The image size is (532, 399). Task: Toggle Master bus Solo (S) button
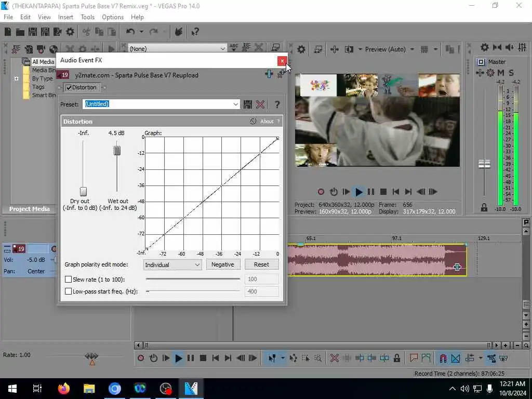pos(511,73)
